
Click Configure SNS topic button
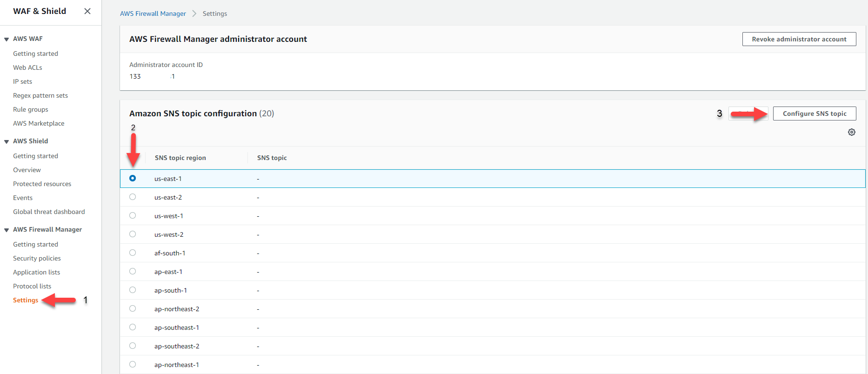[815, 114]
